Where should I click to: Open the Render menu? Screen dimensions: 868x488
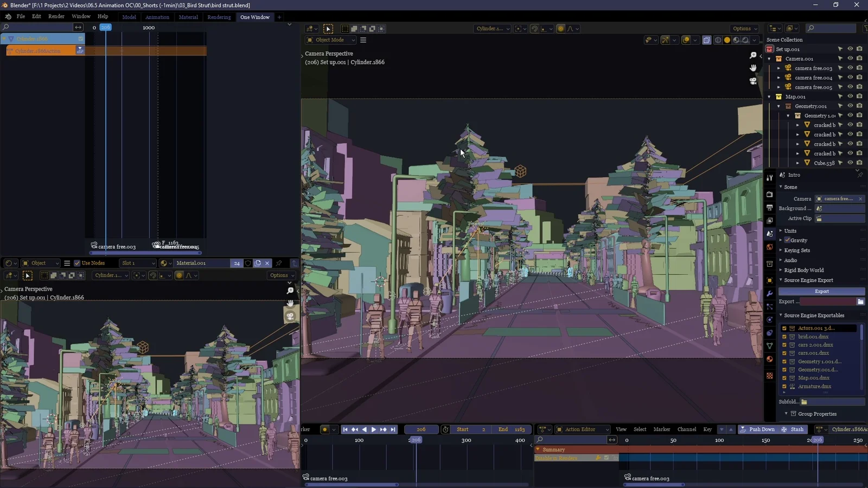click(56, 17)
